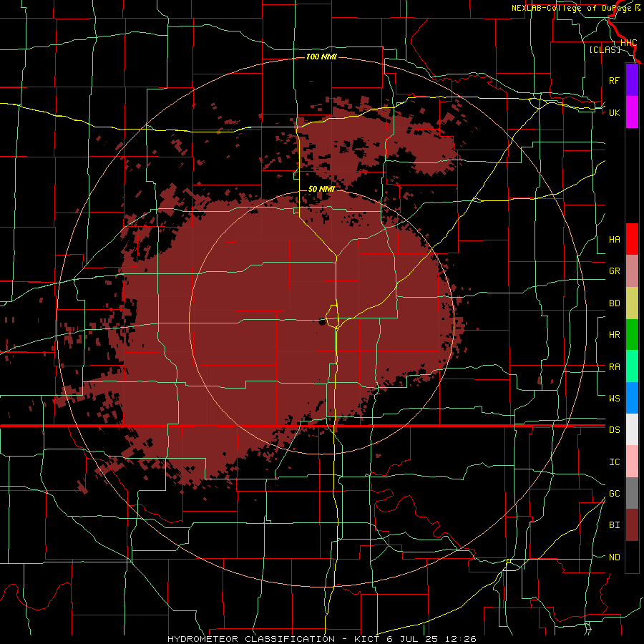Viewport: 644px width, 644px height.
Task: Click the GR label in legend
Action: pos(614,271)
